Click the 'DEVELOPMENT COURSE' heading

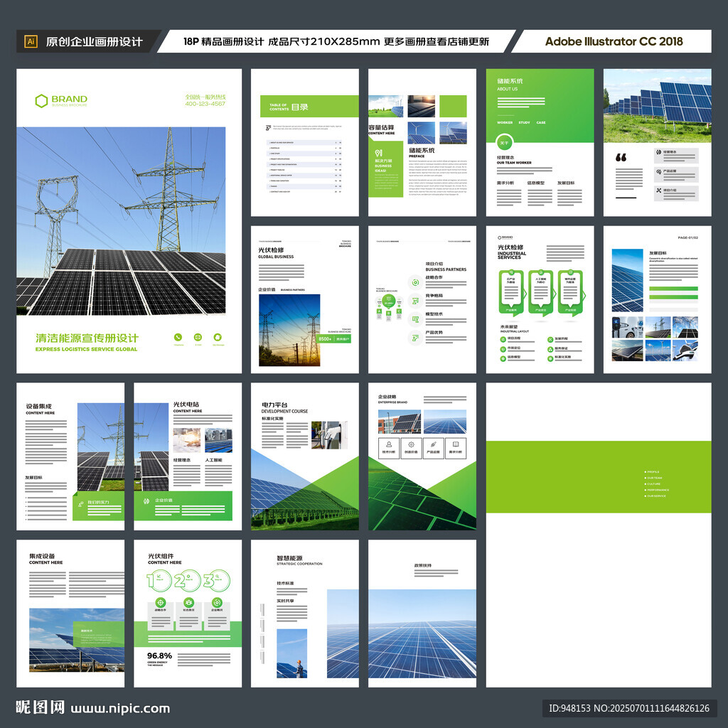[x=284, y=412]
